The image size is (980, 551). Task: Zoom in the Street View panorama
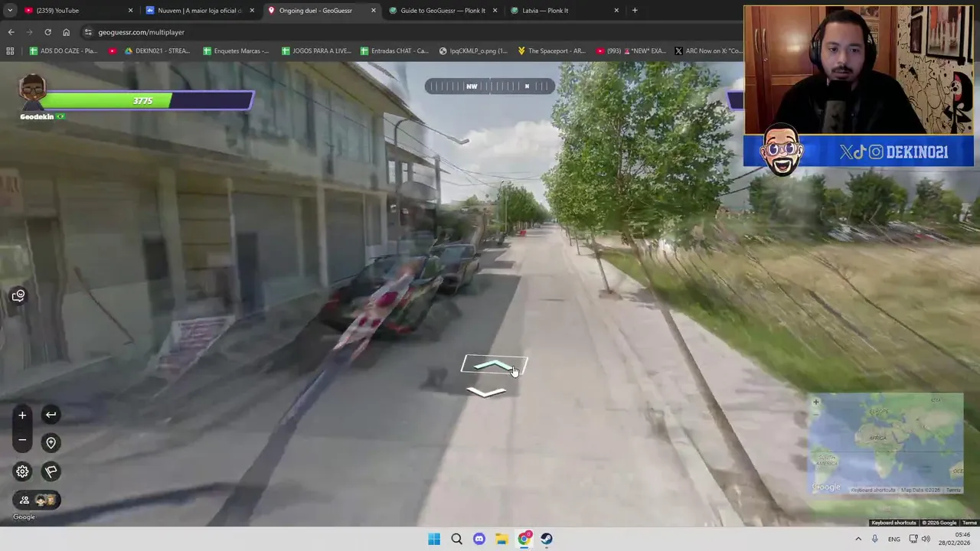click(22, 416)
